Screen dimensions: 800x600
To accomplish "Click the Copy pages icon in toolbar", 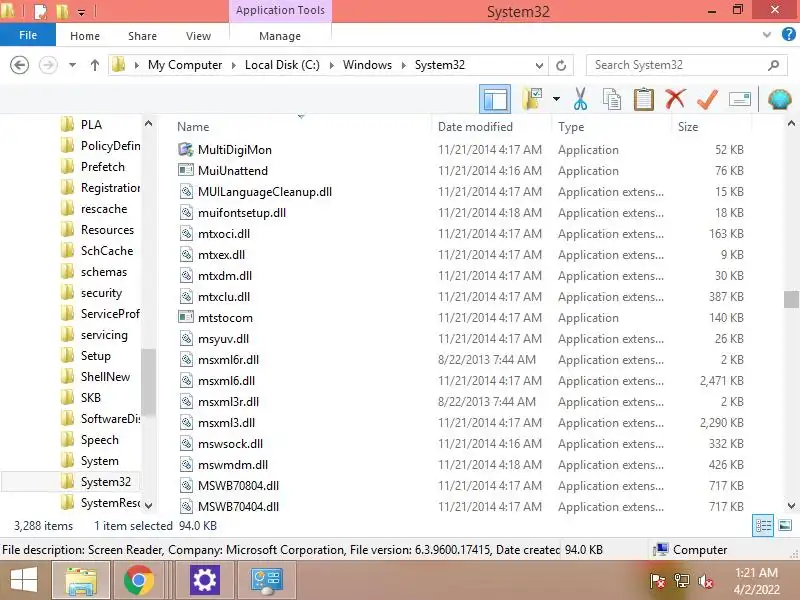I will 612,99.
